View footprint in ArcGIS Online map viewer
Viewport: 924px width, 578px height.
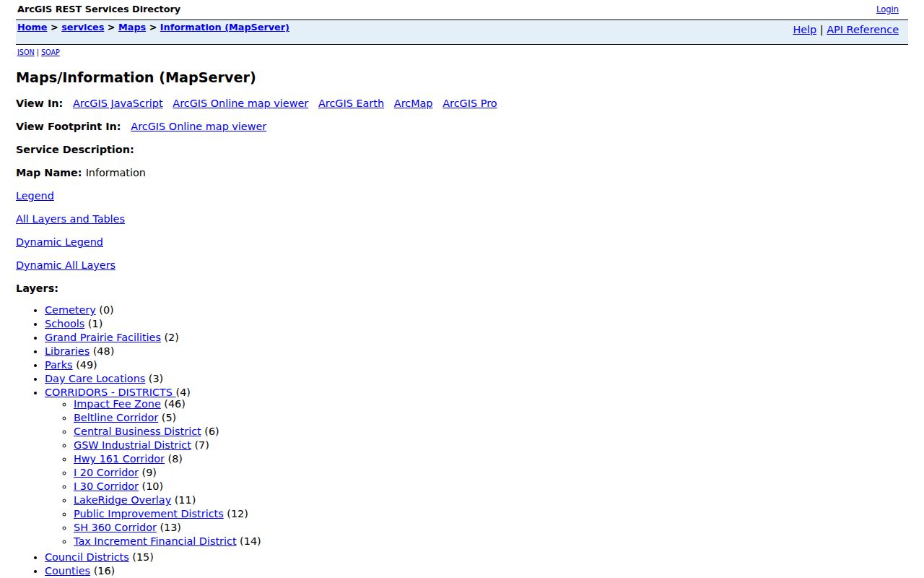199,126
